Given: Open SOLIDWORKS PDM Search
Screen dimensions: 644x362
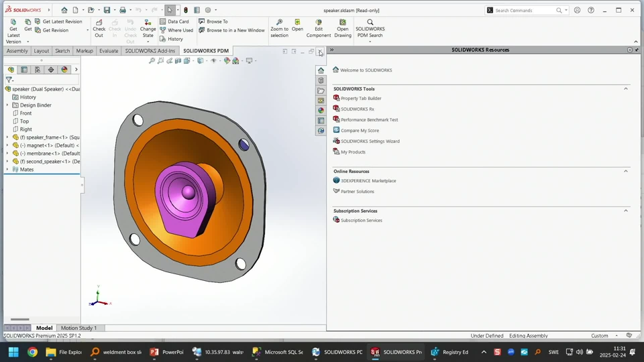Looking at the screenshot, I should [x=370, y=29].
